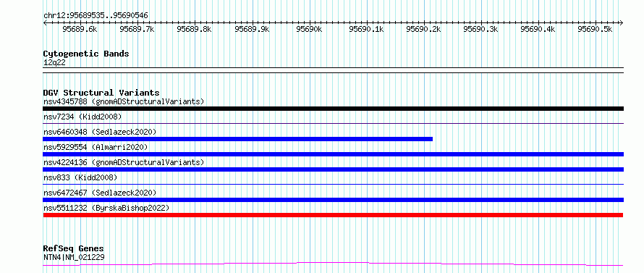Click the nsv7234 (Kidd2008) label
Viewport: 644px width, 273px height.
(82, 117)
